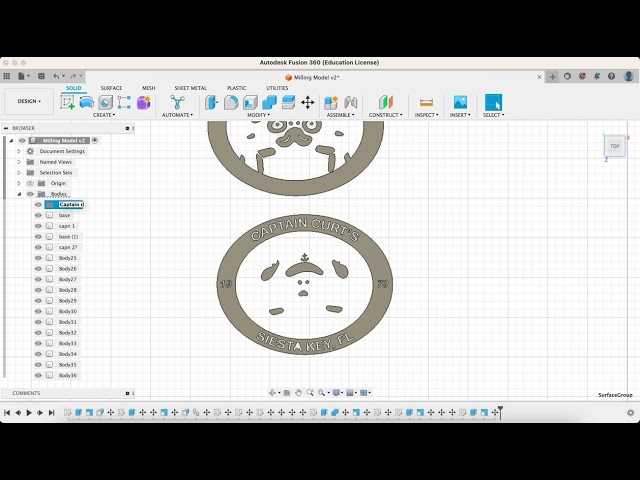Select the Offset Face tool icon

pyautogui.click(x=288, y=102)
